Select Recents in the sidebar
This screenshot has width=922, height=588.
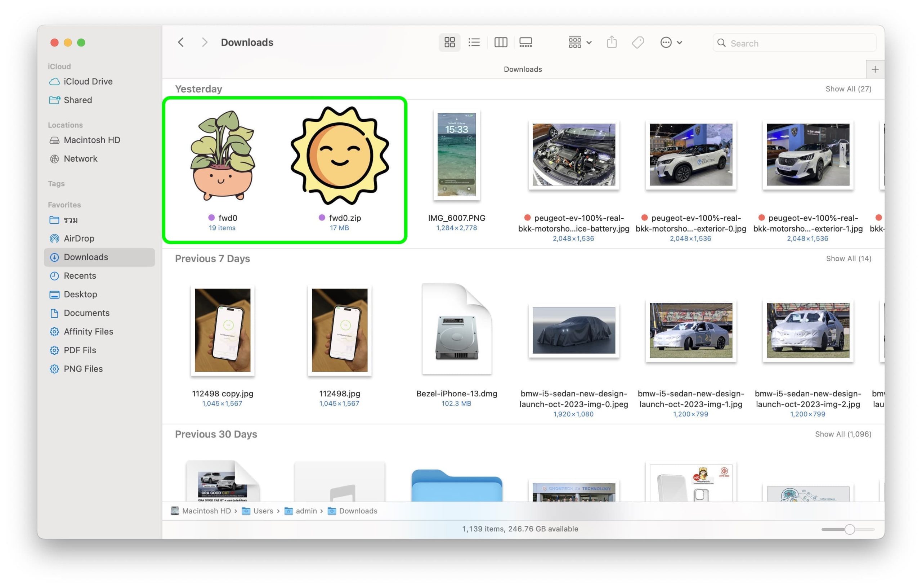pyautogui.click(x=80, y=275)
